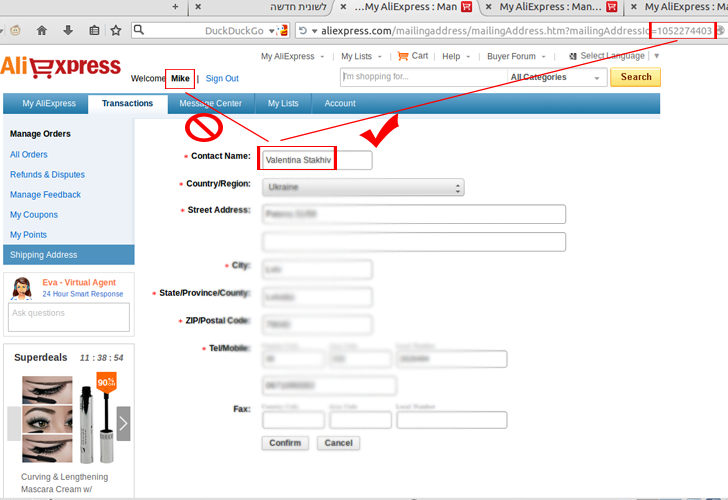Switch to second My AliExpress browser tab
Image resolution: width=728 pixels, height=500 pixels.
point(550,6)
